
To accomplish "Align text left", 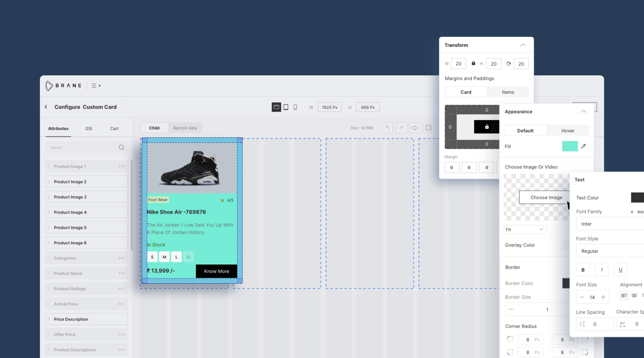I will tap(624, 296).
